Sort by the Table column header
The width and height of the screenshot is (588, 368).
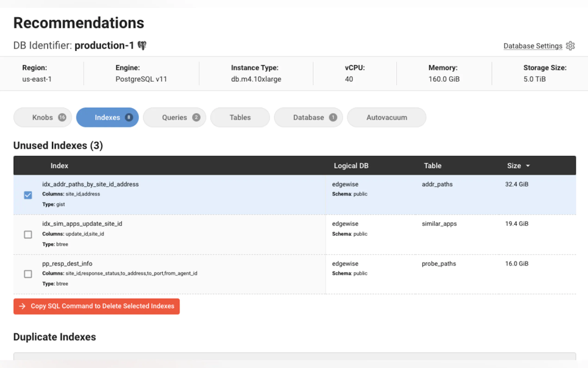coord(432,166)
